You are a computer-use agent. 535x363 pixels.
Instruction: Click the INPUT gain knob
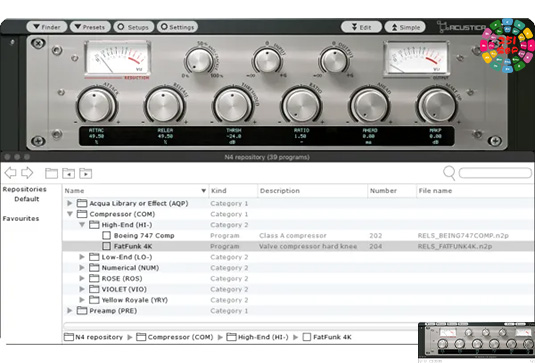point(267,60)
